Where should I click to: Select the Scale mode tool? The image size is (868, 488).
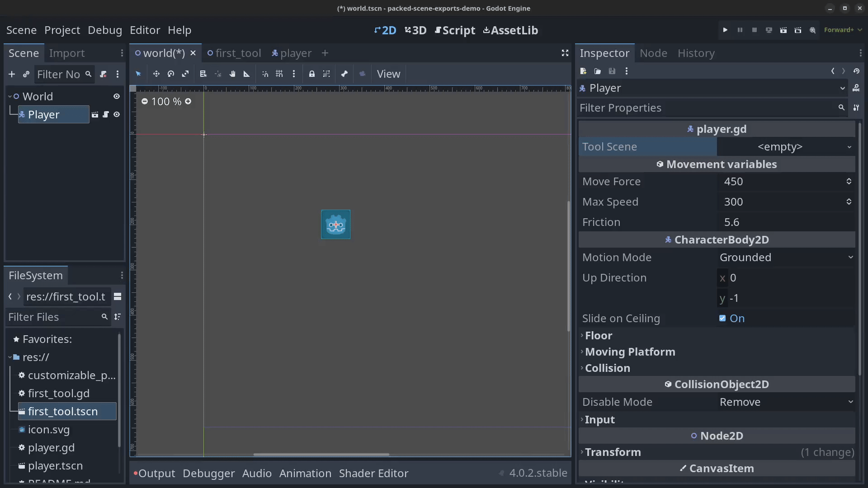[x=185, y=74]
